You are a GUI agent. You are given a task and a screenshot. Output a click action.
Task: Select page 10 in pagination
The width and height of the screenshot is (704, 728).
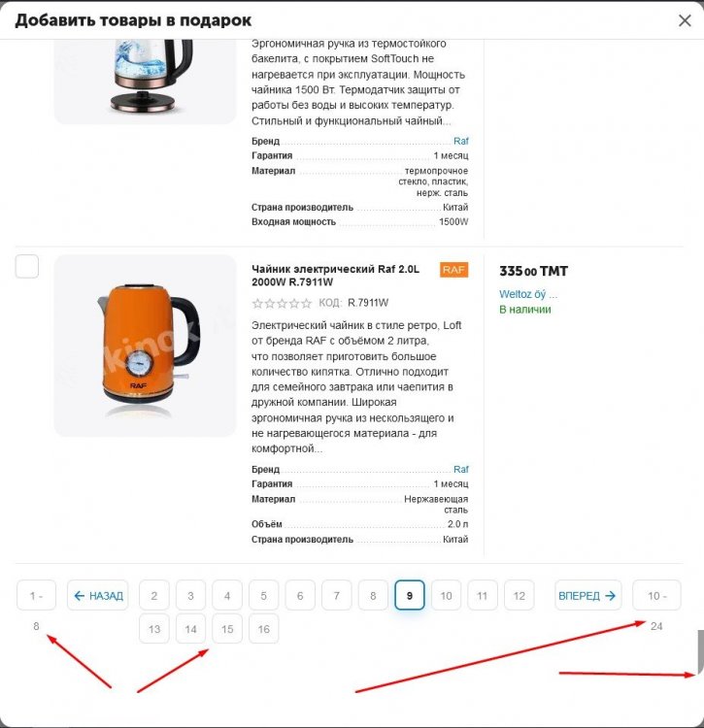(x=446, y=595)
